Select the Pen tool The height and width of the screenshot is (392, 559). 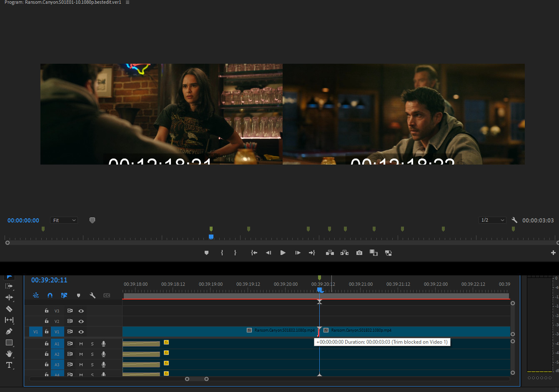tap(9, 332)
